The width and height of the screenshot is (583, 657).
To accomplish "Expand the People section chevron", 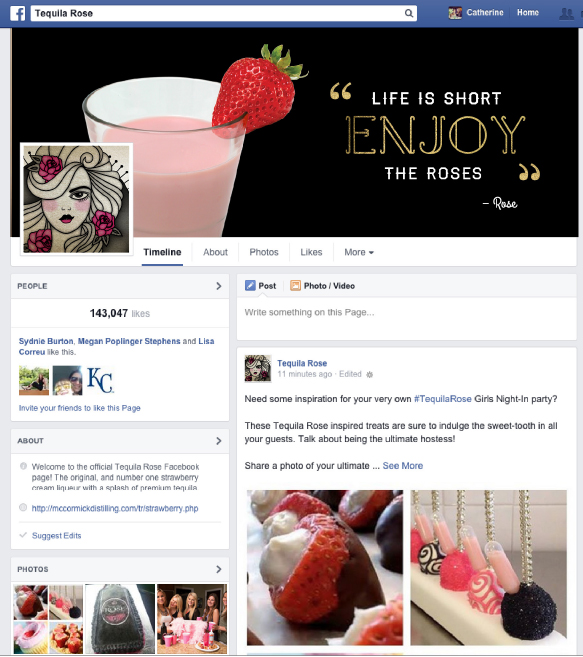I will [x=218, y=286].
